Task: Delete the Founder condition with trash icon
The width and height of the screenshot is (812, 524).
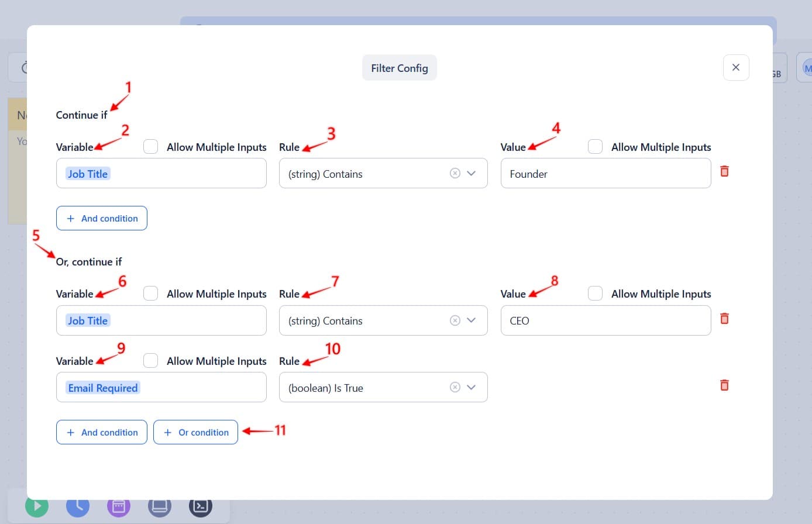Action: 724,171
